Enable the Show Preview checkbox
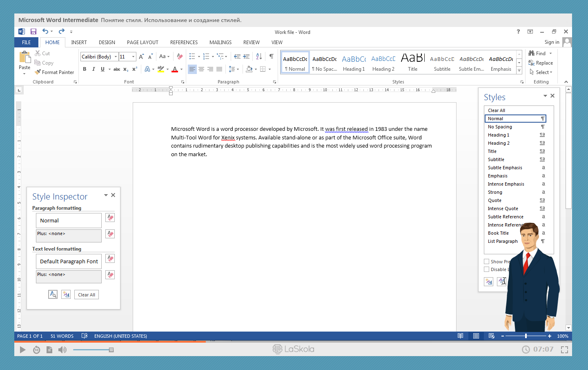This screenshot has height=370, width=588. pyautogui.click(x=486, y=262)
